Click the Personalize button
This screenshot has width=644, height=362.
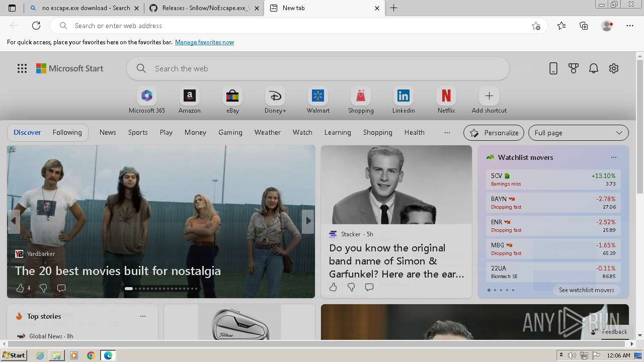point(494,133)
